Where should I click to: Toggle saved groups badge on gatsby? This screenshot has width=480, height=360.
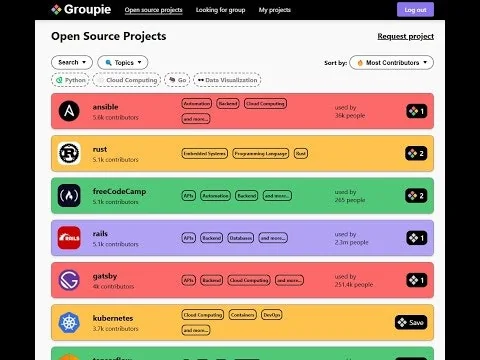pos(417,280)
